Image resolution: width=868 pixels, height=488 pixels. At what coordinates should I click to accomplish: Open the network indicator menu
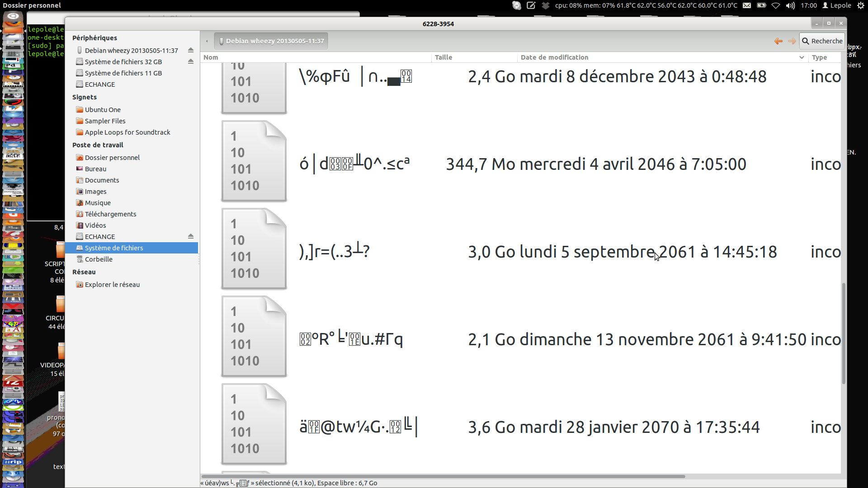pos(776,5)
